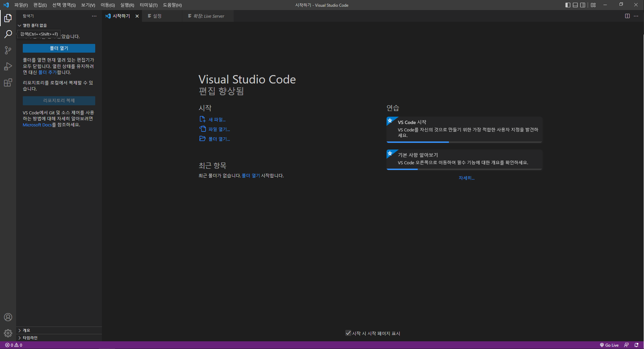644x349 pixels.
Task: Follow the 폴더 추가 link in sidebar
Action: click(47, 72)
